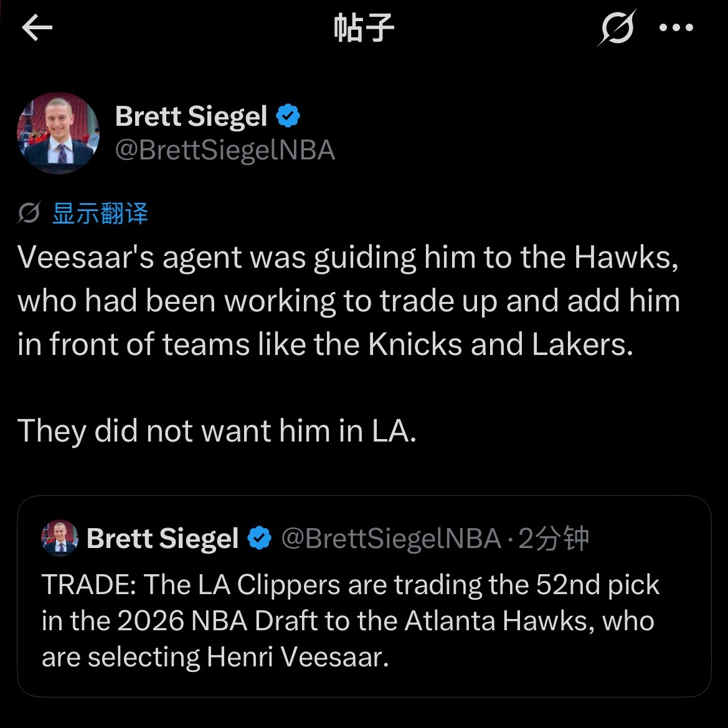Click the verified badge in the quoted post
Screen dimensions: 728x728
(x=259, y=539)
